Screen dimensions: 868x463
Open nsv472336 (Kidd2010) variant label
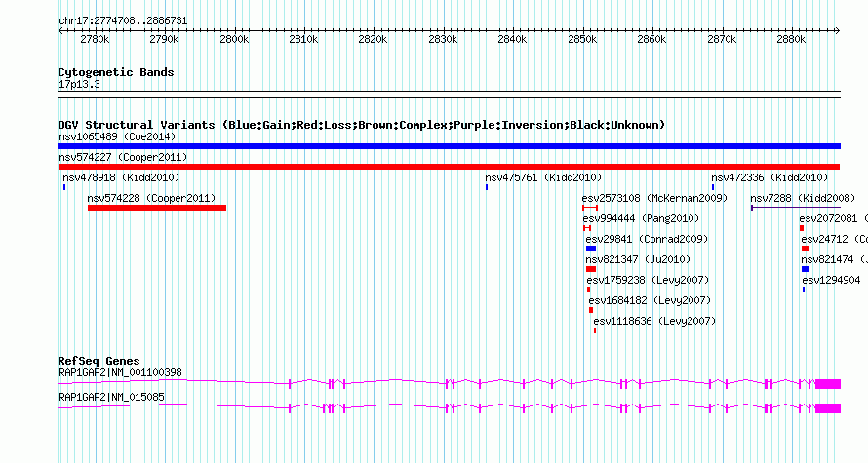(x=769, y=177)
